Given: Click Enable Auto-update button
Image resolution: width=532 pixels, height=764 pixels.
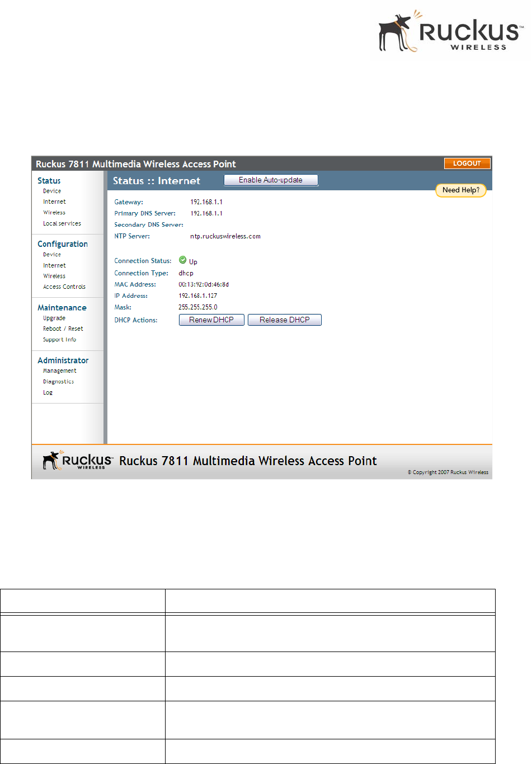Looking at the screenshot, I should [271, 180].
